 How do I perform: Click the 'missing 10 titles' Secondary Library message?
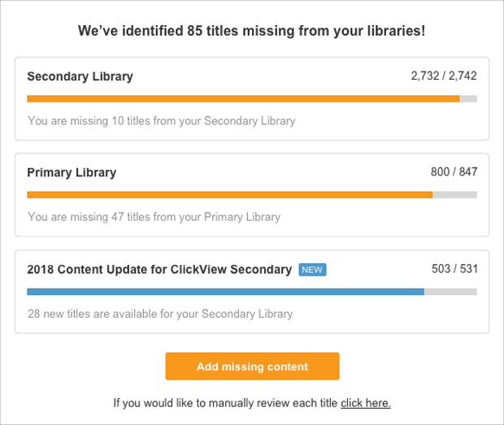[x=161, y=121]
